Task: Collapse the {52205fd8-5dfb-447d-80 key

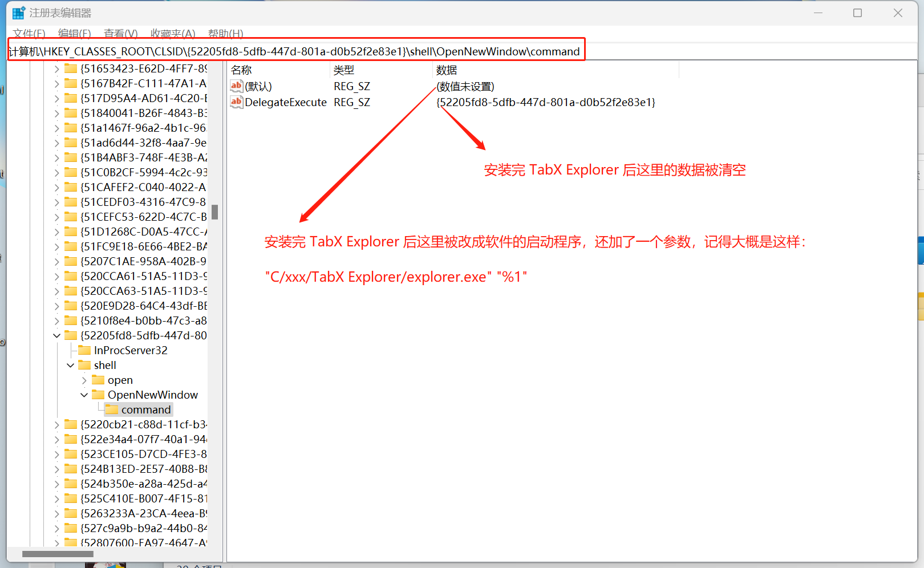Action: coord(56,335)
